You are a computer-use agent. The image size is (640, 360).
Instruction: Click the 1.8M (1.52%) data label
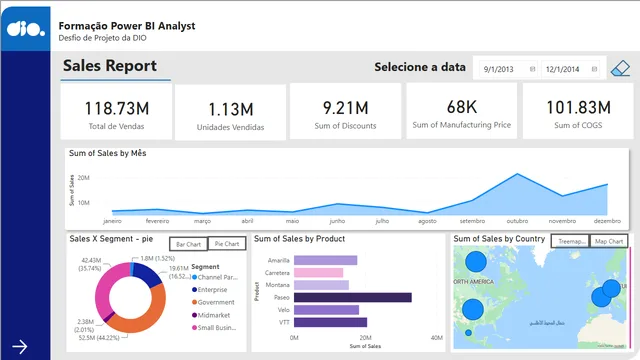click(158, 258)
